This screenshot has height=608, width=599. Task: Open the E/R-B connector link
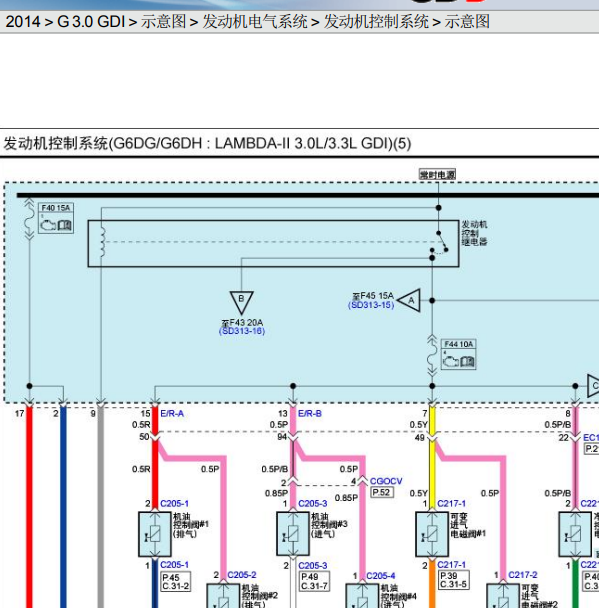click(310, 414)
